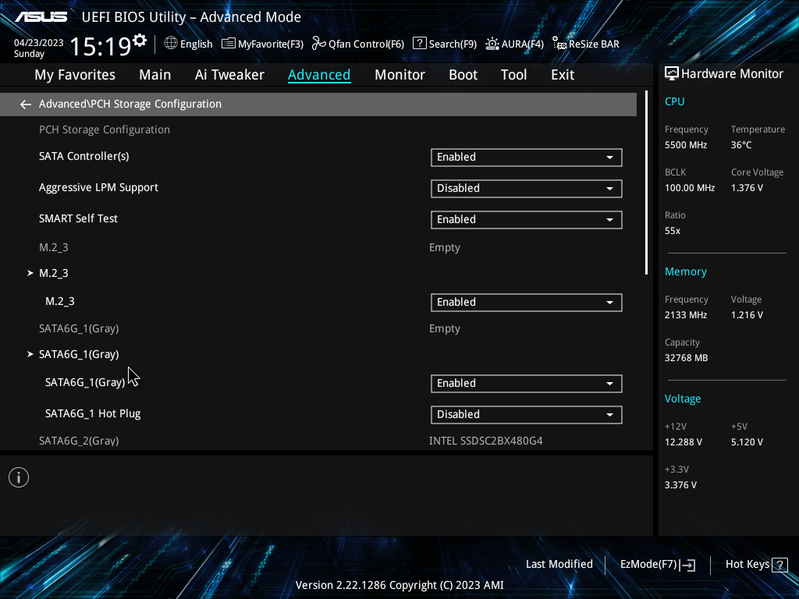Open Qfan Control(F6) fan icon
Screen dimensions: 799x599
click(319, 43)
